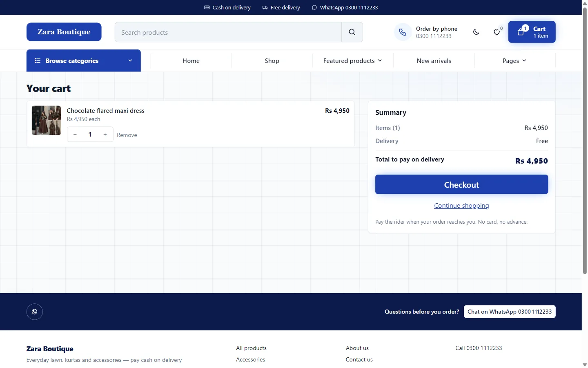Click the quantity value 1 field
The height and width of the screenshot is (368, 588).
coord(90,135)
